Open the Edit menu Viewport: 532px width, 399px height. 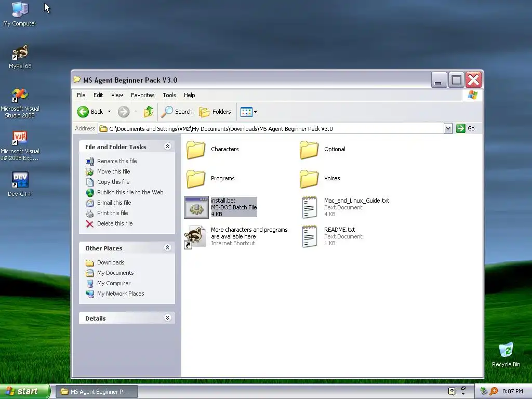coord(98,95)
